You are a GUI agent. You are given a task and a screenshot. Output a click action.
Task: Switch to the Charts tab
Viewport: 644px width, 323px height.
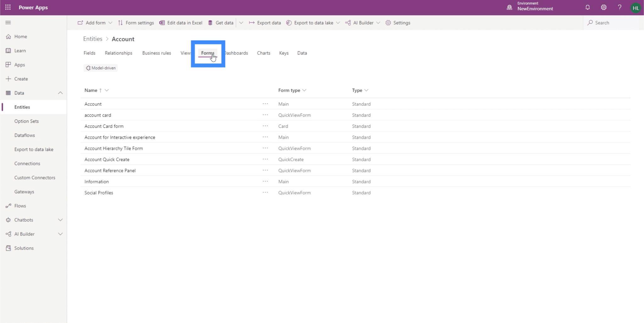264,53
